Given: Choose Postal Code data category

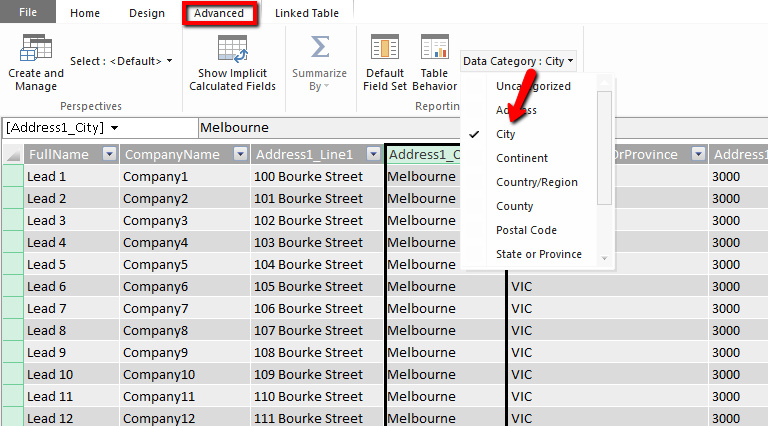Looking at the screenshot, I should [x=526, y=230].
